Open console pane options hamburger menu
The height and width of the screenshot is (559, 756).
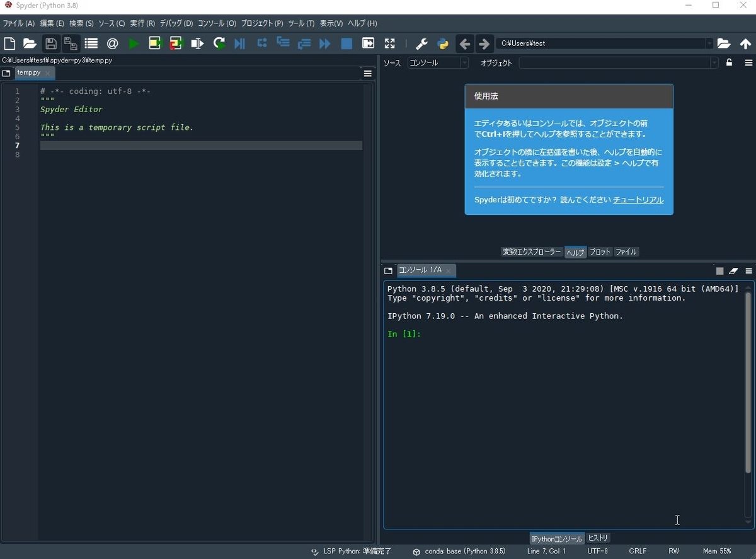(x=748, y=271)
